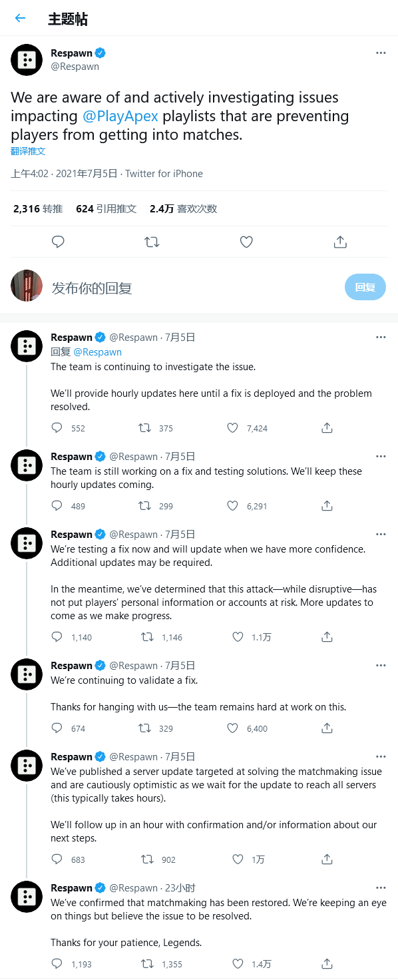This screenshot has height=980, width=398.
Task: Click the reply bubble on the server update tweet
Action: (x=57, y=859)
